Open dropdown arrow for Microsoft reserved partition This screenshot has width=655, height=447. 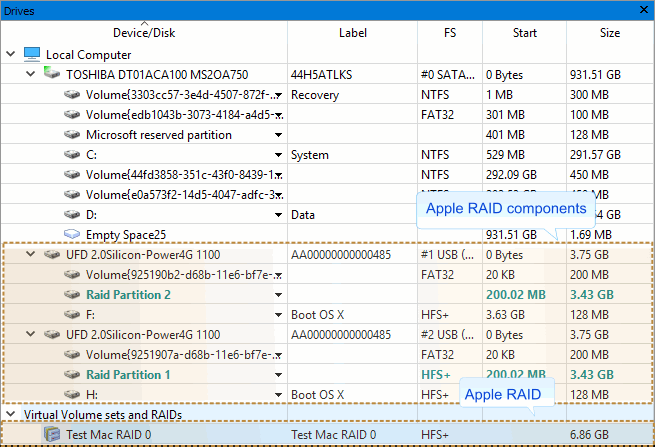278,135
